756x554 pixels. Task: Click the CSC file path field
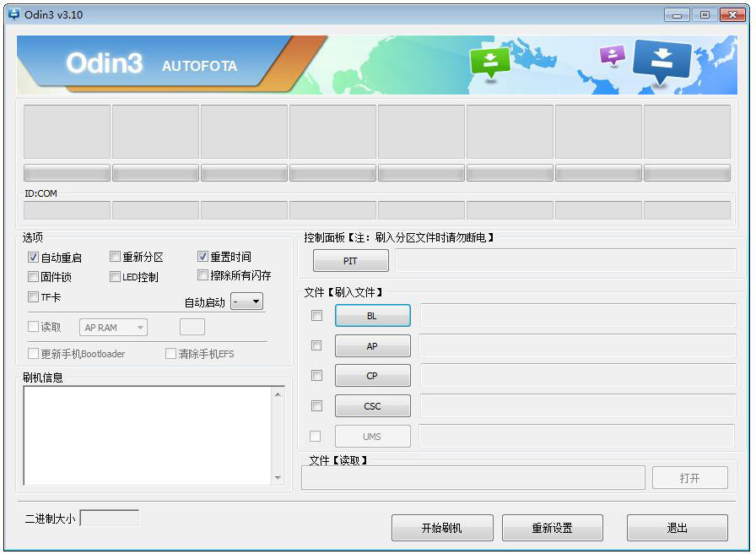[578, 406]
